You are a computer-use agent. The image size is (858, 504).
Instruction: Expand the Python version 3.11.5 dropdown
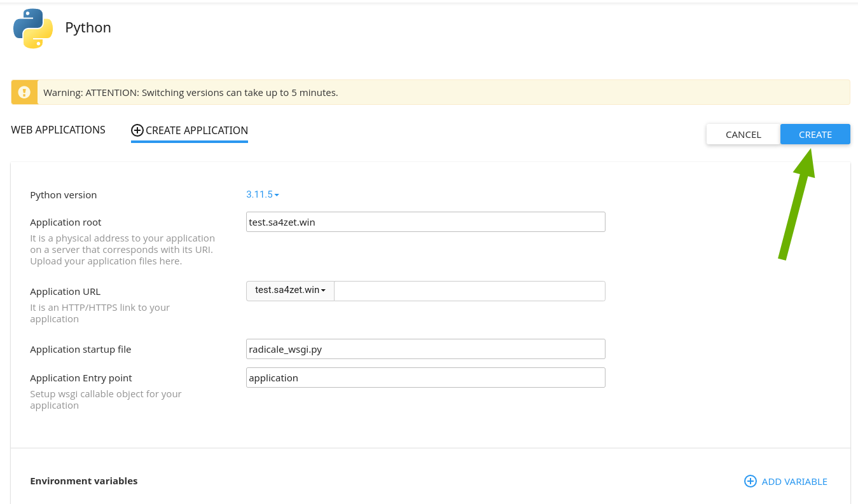pyautogui.click(x=263, y=194)
